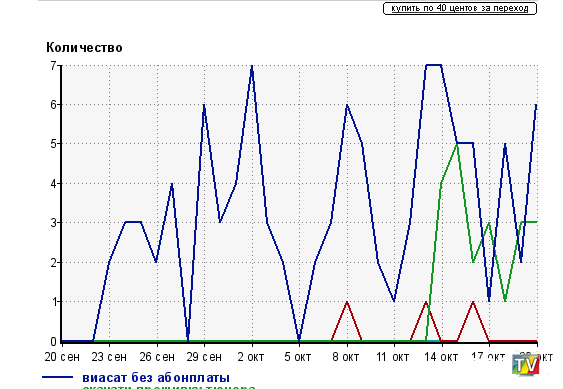
Task: Click the green line peak at value 5
Action: (x=457, y=144)
